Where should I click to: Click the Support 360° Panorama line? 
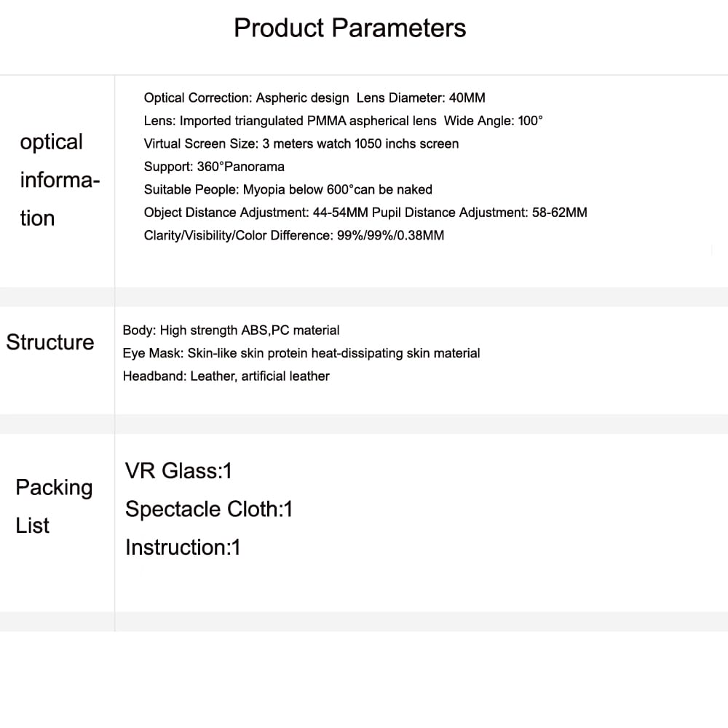click(214, 167)
